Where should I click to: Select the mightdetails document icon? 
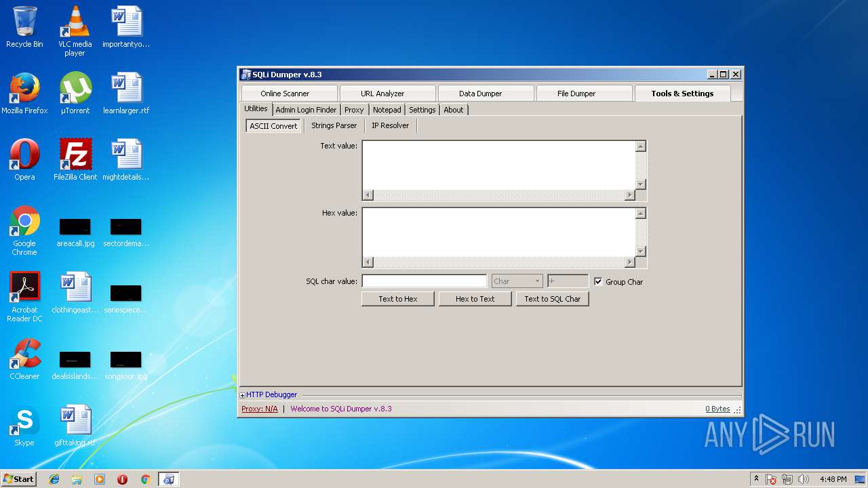click(126, 160)
